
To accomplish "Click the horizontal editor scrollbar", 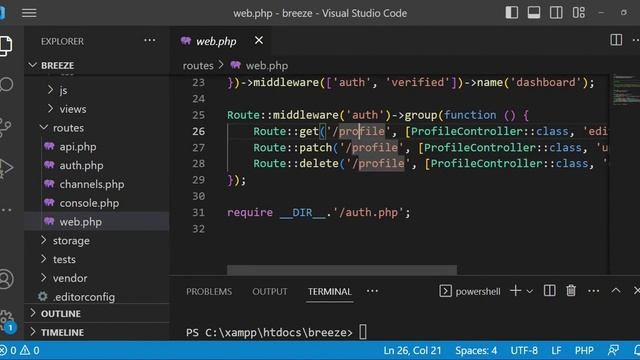I will [x=342, y=270].
